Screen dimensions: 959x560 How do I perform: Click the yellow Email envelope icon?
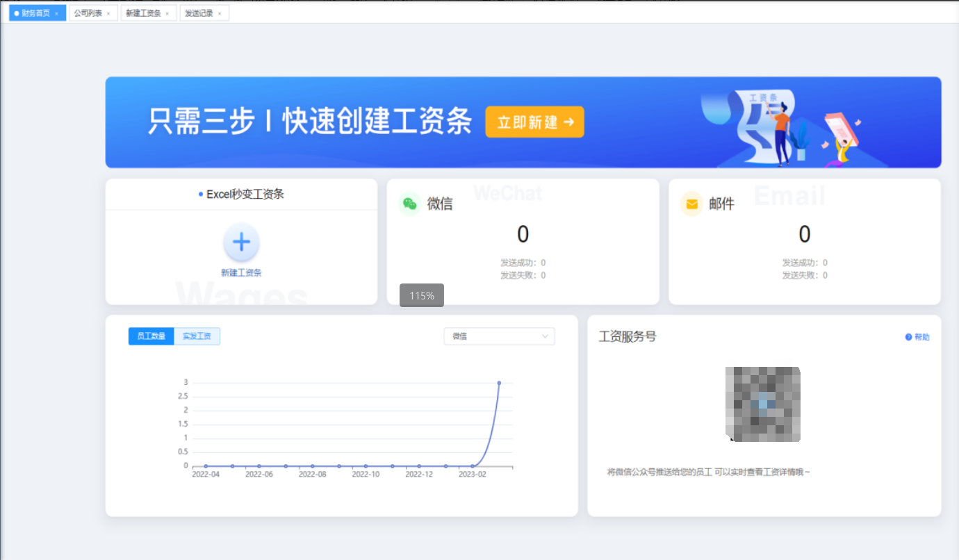click(x=691, y=204)
